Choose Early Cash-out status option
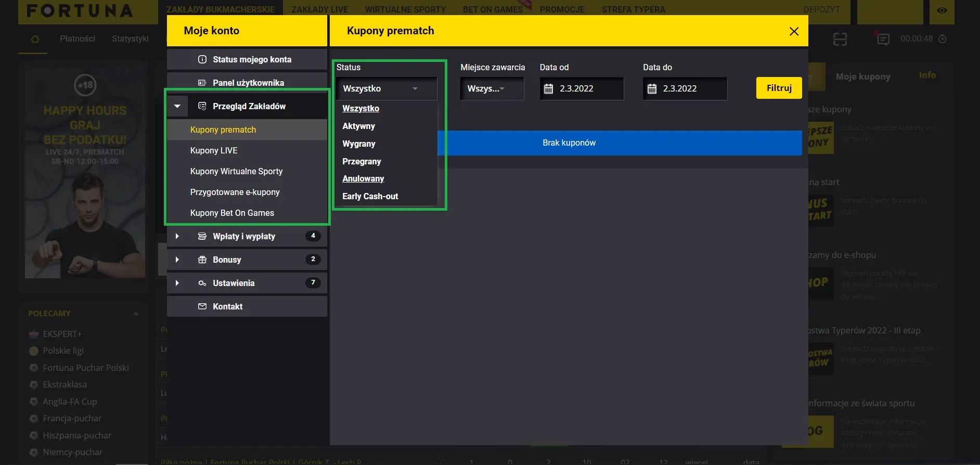The image size is (980, 465). (370, 196)
